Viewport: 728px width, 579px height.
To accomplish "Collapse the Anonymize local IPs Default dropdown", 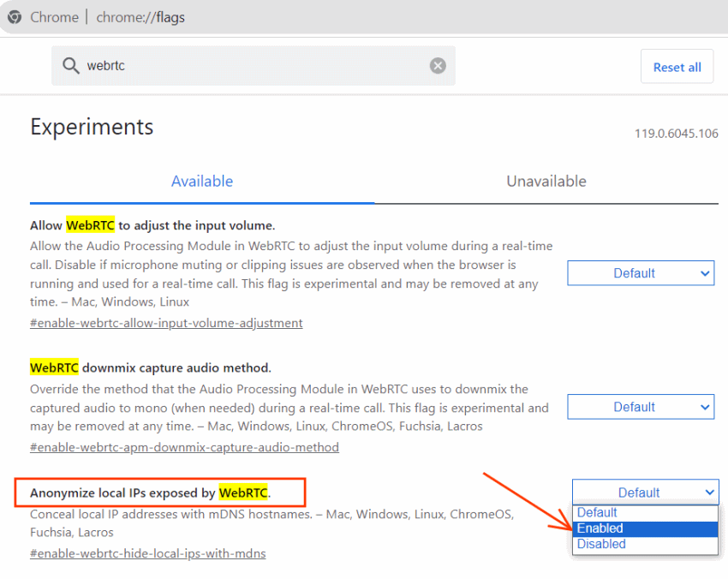I will click(x=646, y=492).
